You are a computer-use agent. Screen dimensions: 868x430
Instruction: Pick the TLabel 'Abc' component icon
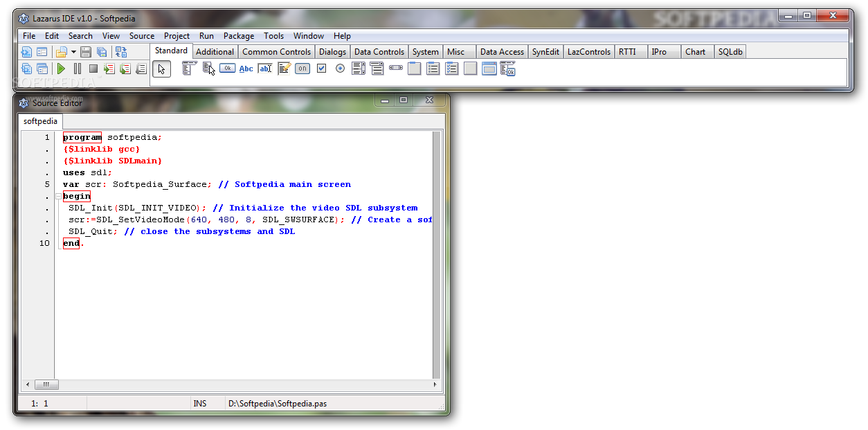tap(246, 68)
